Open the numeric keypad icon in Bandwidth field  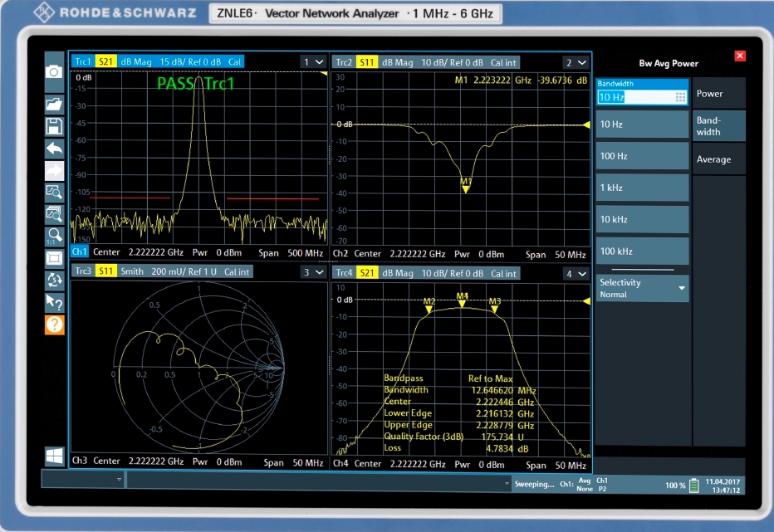680,97
